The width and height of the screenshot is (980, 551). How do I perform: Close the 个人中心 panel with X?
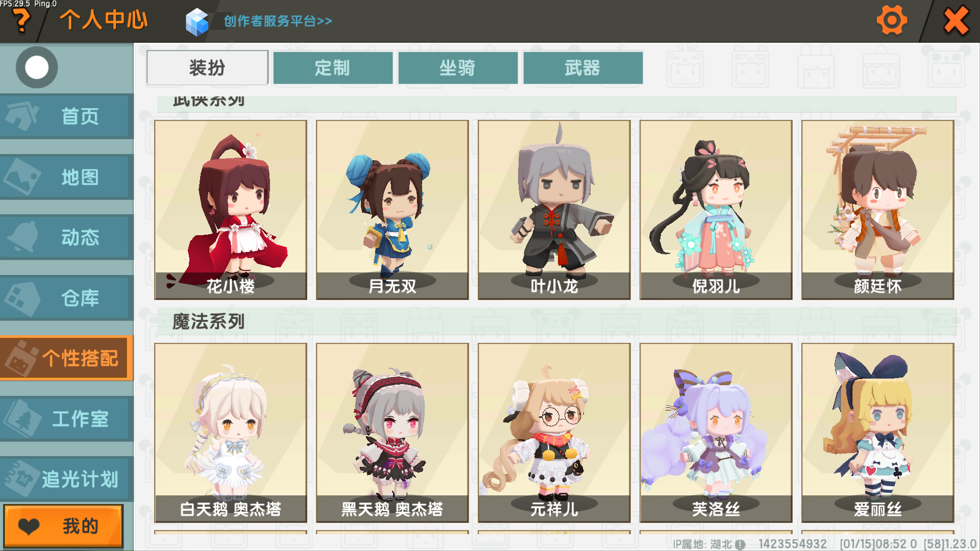point(956,21)
